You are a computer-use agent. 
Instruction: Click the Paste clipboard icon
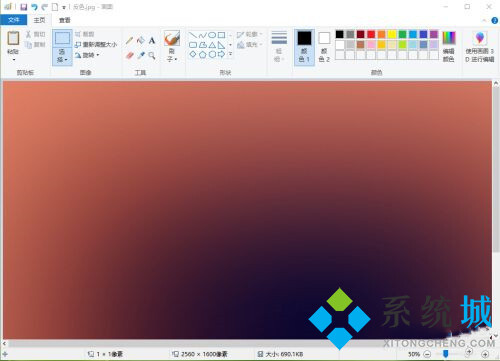tap(13, 38)
